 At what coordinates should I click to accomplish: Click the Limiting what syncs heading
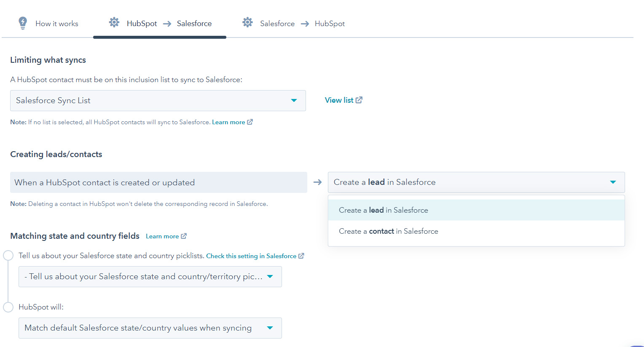pyautogui.click(x=48, y=60)
